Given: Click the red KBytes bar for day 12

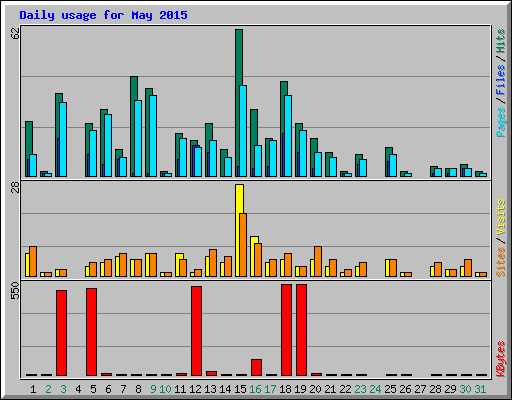Looking at the screenshot, I should pyautogui.click(x=196, y=331).
